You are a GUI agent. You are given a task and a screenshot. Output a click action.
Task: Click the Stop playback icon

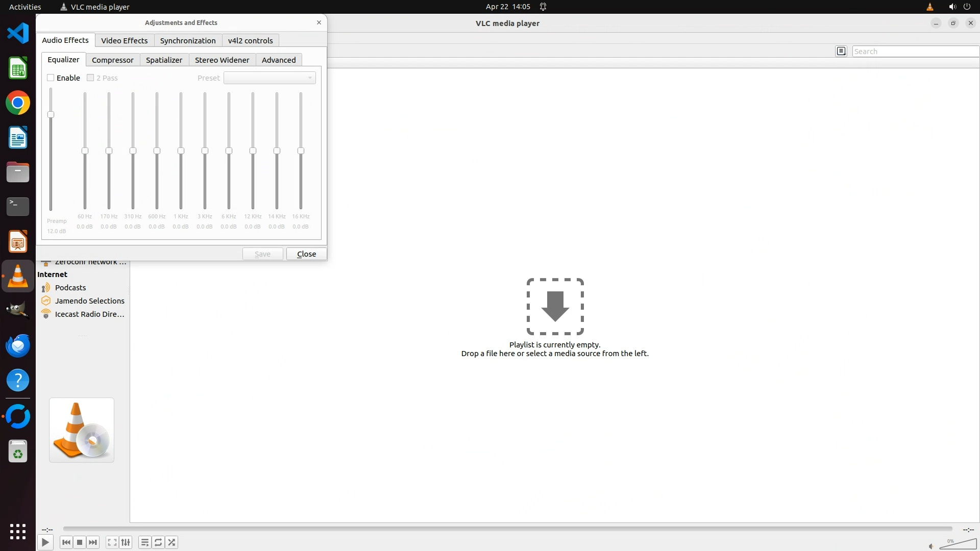80,542
